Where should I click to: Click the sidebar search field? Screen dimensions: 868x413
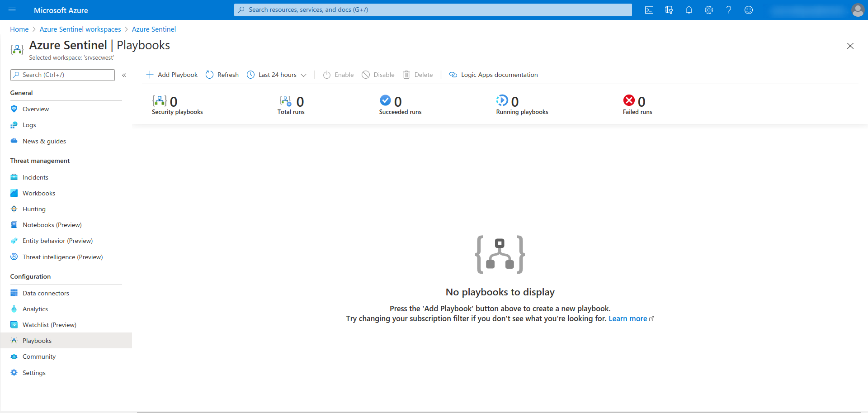click(63, 75)
